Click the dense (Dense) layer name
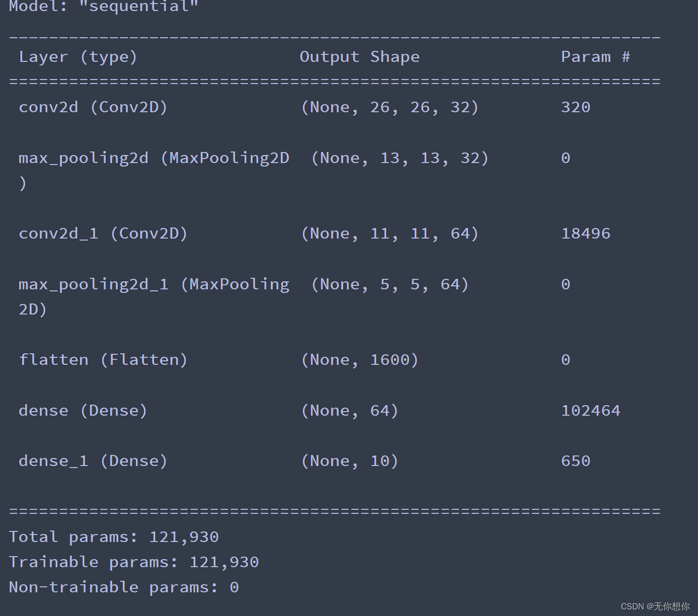This screenshot has height=616, width=698. coord(83,411)
